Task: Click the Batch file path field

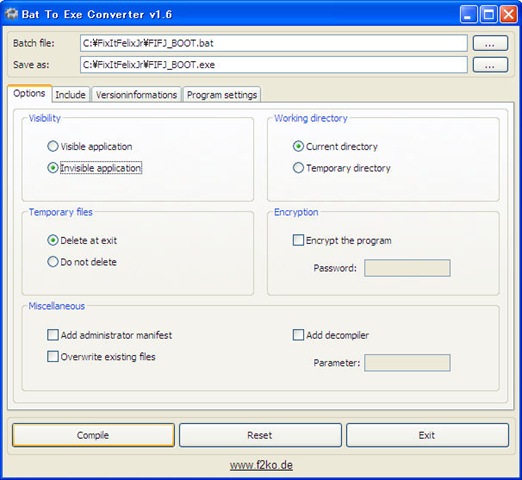Action: 274,43
